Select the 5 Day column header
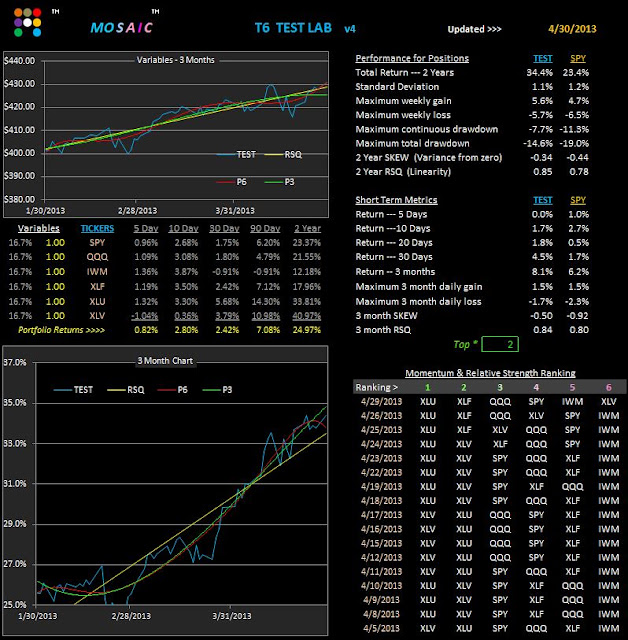 (x=146, y=229)
